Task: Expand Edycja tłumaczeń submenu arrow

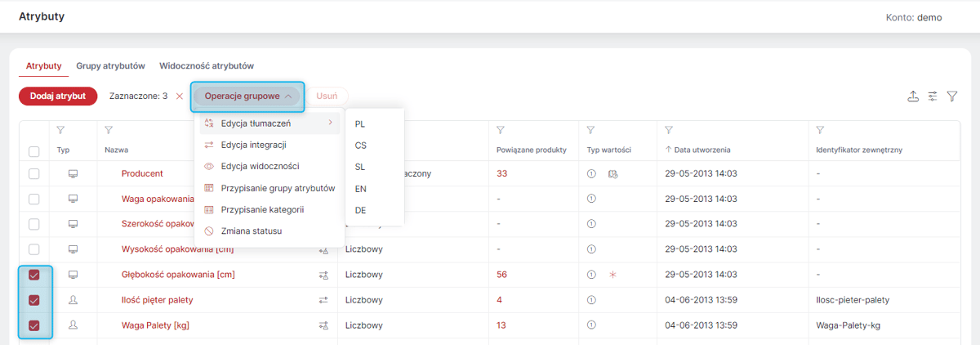Action: click(x=330, y=123)
